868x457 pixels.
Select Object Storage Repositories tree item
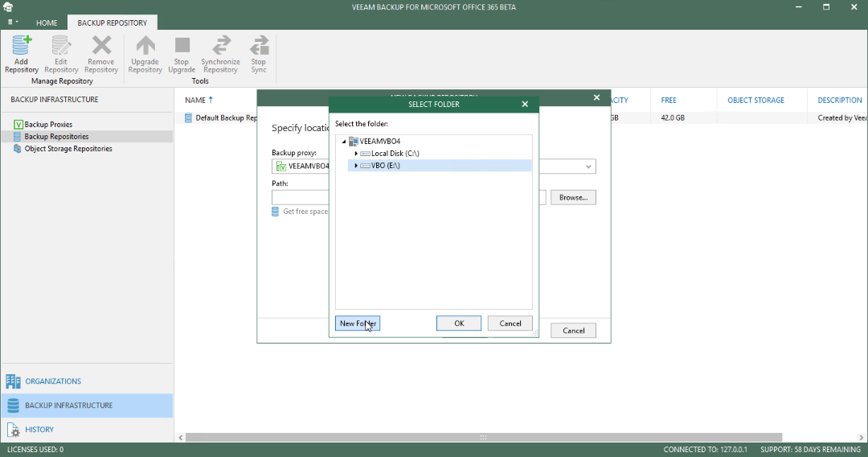tap(68, 149)
